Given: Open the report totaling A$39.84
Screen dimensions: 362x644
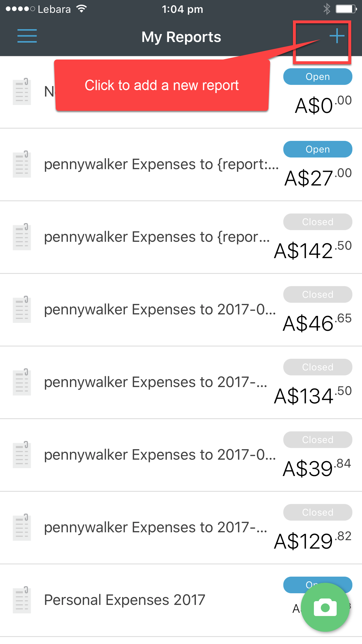Looking at the screenshot, I should [160, 455].
